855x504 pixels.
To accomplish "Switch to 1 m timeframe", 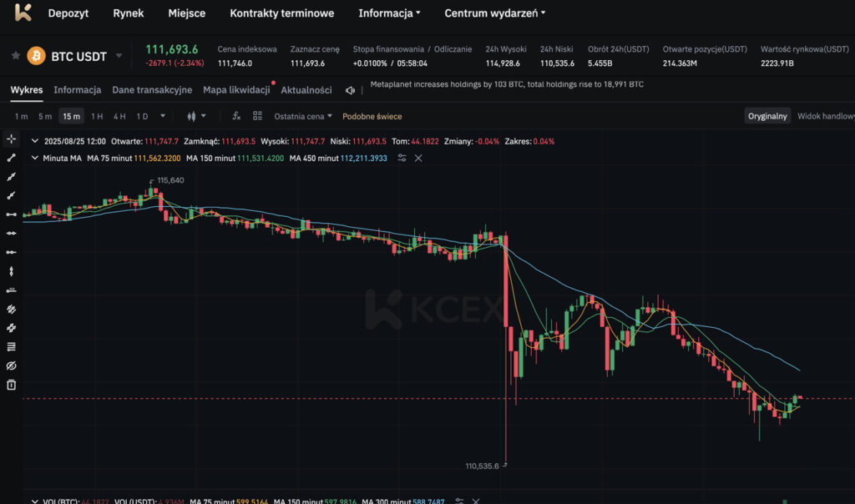I will pyautogui.click(x=21, y=116).
